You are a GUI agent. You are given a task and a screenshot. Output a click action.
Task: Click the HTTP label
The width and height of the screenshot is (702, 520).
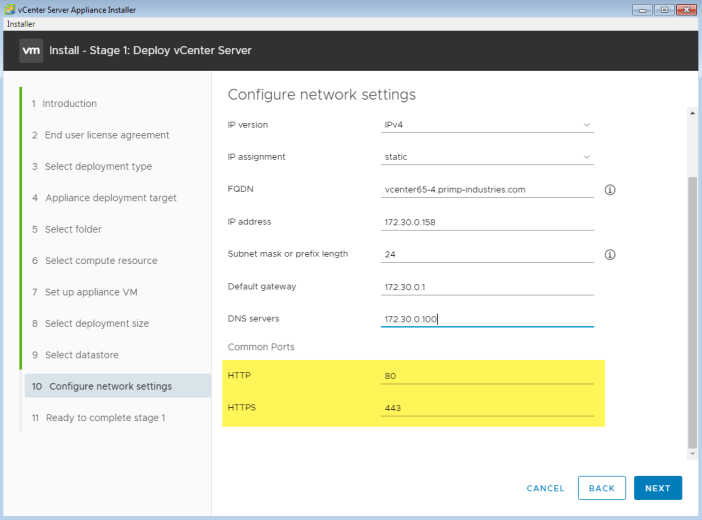coord(239,375)
